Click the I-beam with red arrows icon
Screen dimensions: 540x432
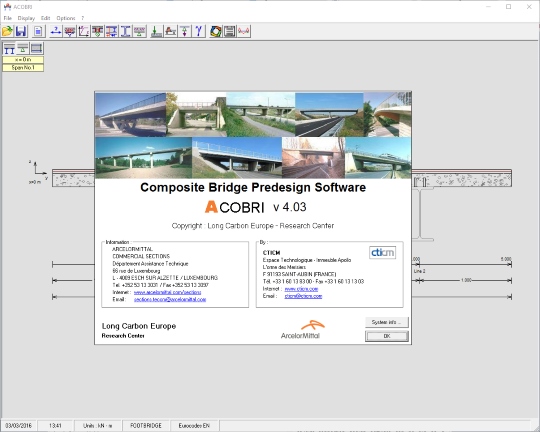pyautogui.click(x=112, y=31)
